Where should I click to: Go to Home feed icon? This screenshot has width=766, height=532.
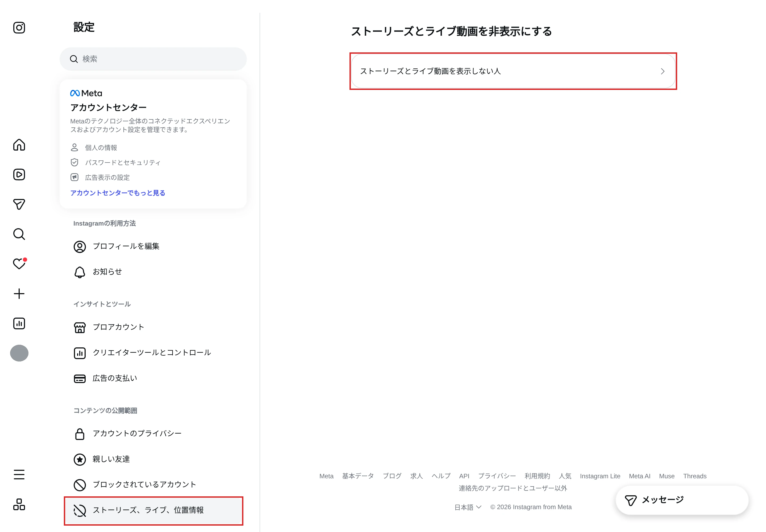point(19,145)
